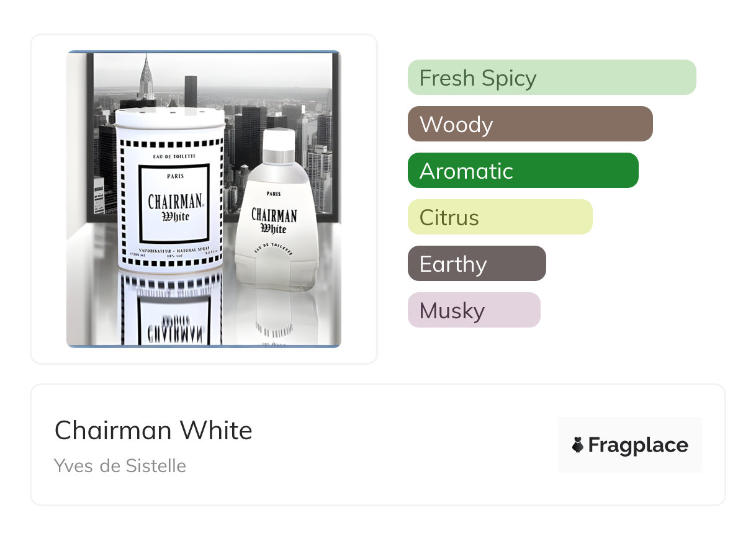The image size is (756, 536).
Task: Pick the light pink Musky accord bar
Action: tap(474, 310)
